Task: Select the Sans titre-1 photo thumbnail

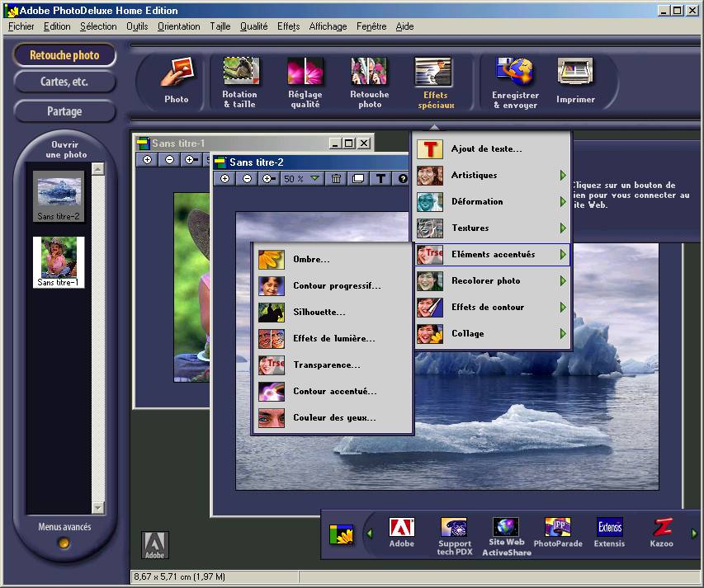Action: click(x=59, y=261)
